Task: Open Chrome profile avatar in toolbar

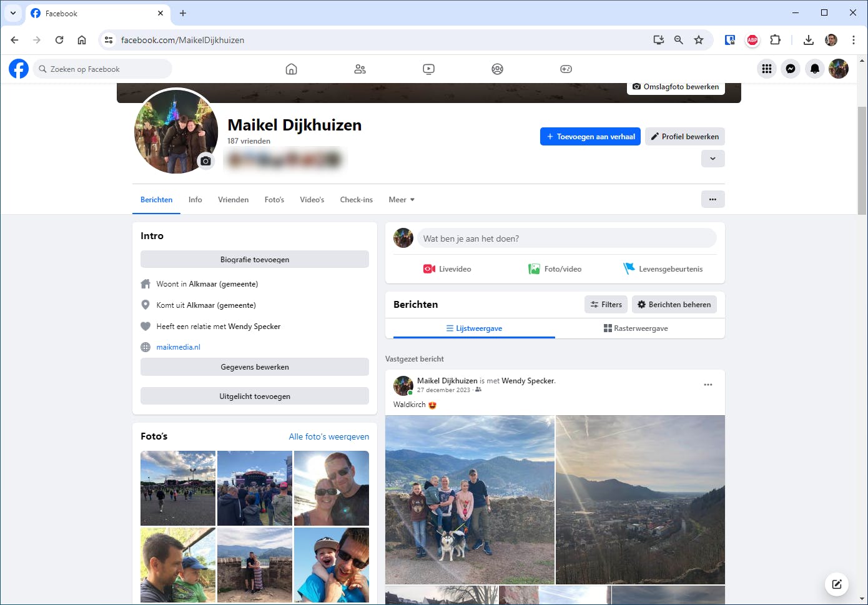Action: (831, 40)
